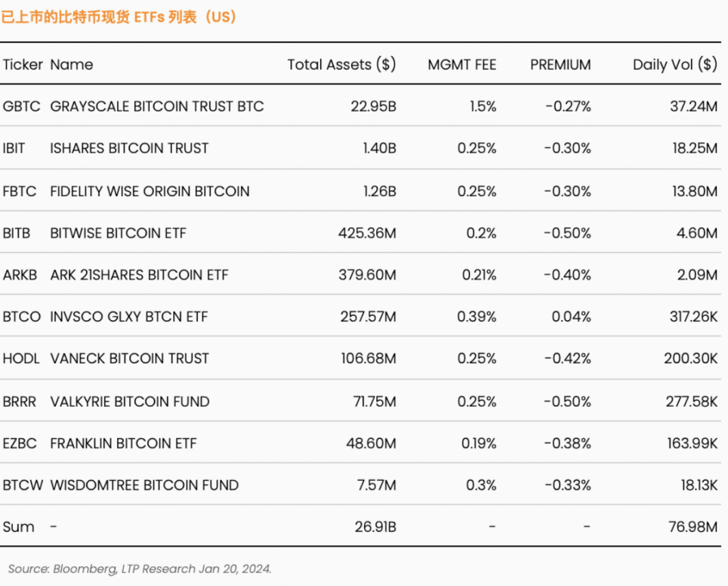
Task: Click the Ticker column header
Action: [x=23, y=64]
